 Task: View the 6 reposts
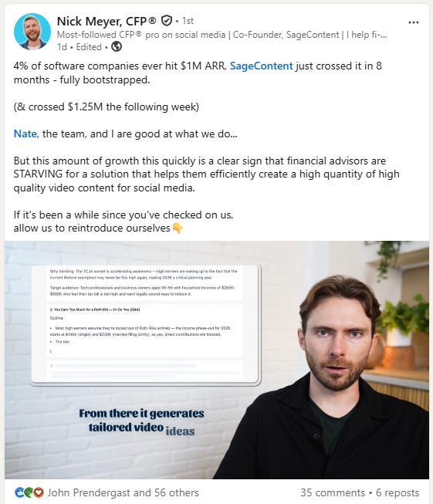(x=397, y=492)
